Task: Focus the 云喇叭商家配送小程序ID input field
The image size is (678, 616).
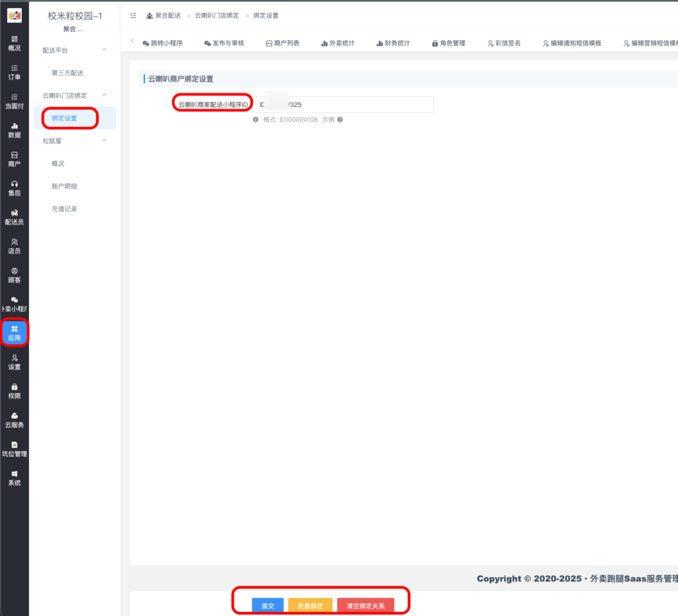Action: tap(344, 105)
